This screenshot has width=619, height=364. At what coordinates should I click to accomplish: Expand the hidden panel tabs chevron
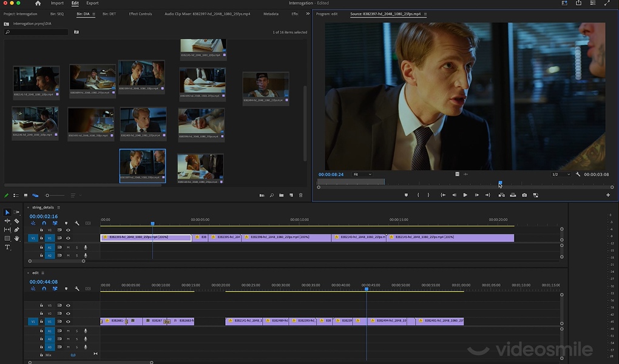(x=308, y=13)
